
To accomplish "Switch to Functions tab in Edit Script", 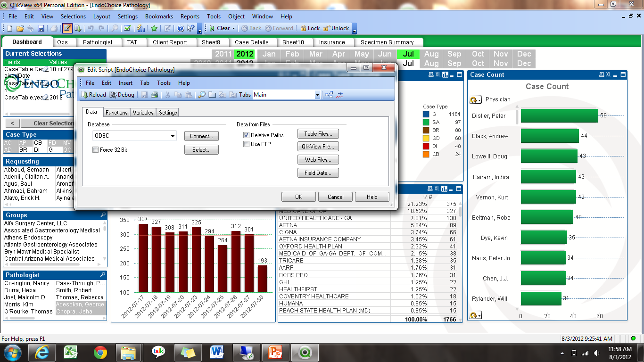I will click(x=116, y=113).
